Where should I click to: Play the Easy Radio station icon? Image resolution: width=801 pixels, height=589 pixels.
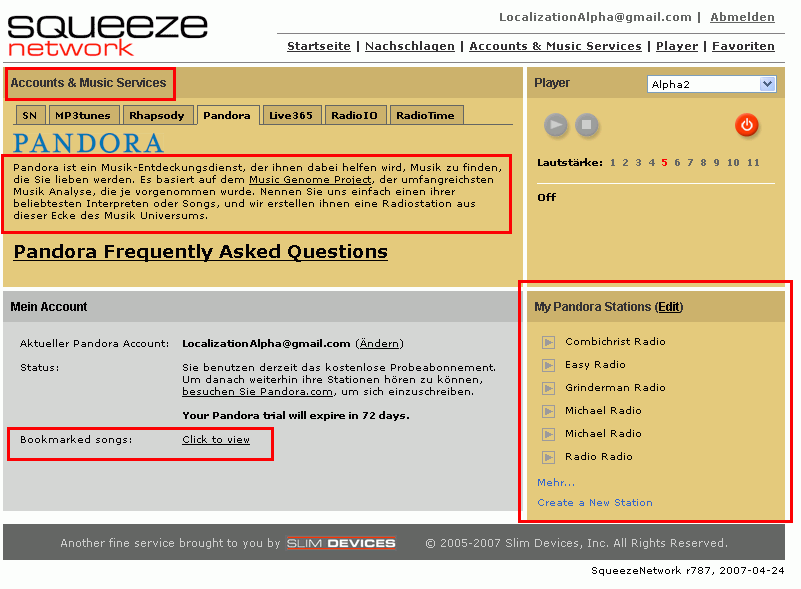[548, 365]
